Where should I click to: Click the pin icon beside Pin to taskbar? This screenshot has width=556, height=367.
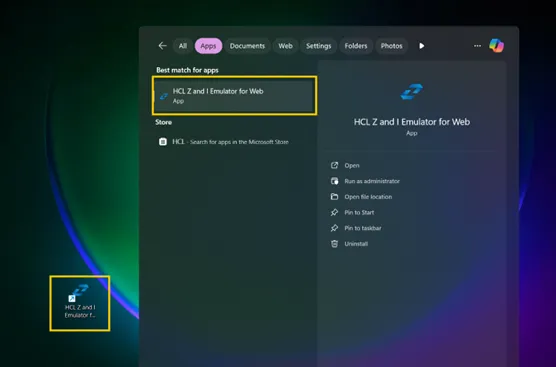click(x=334, y=228)
